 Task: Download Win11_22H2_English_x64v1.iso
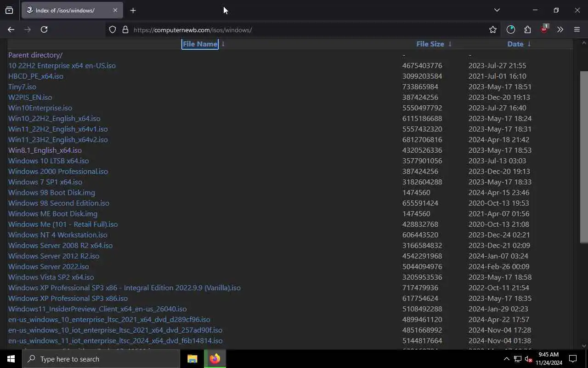point(58,129)
